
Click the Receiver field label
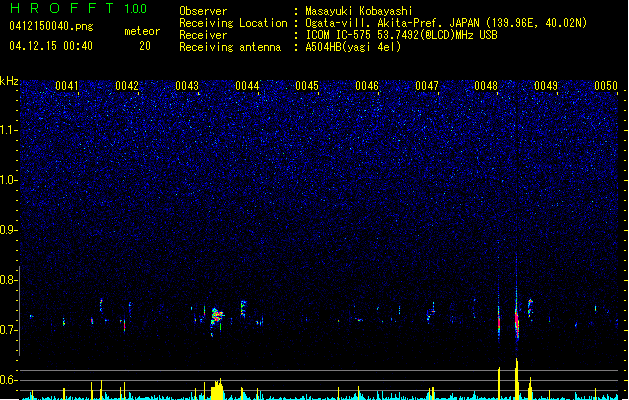click(203, 35)
